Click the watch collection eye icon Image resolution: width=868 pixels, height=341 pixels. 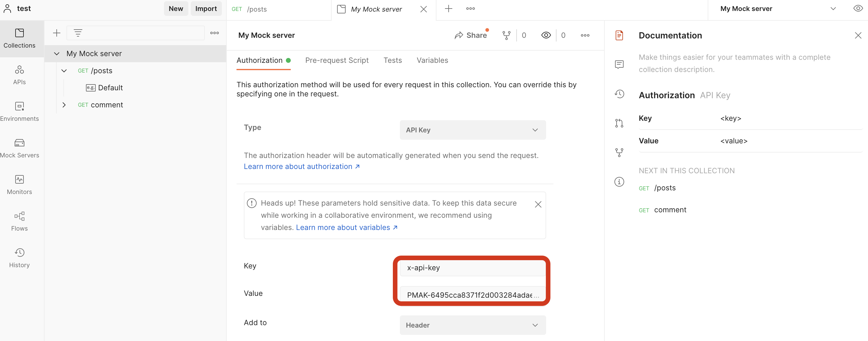[x=546, y=35]
